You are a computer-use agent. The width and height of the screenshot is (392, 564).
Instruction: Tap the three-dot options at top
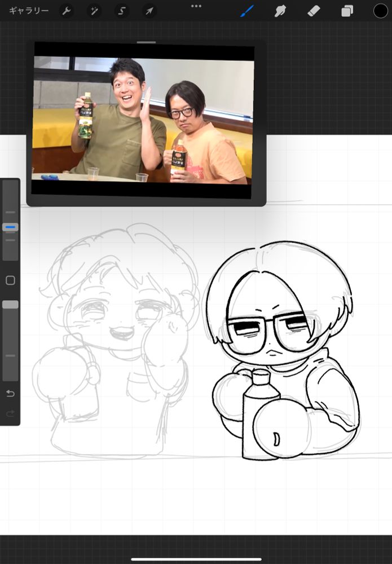[196, 6]
